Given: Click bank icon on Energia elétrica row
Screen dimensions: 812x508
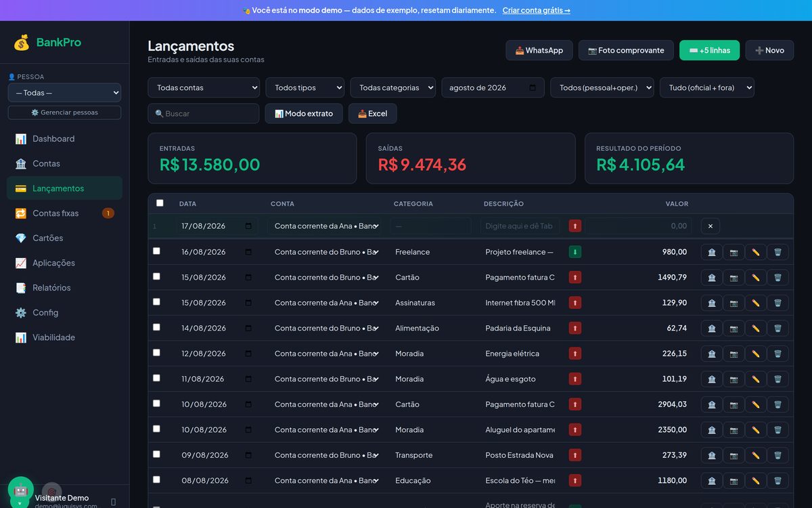Looking at the screenshot, I should coord(712,354).
